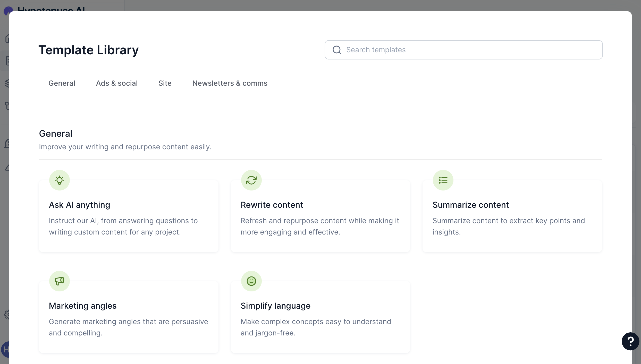Open the help question mark bubble
This screenshot has height=364, width=641.
(x=630, y=342)
